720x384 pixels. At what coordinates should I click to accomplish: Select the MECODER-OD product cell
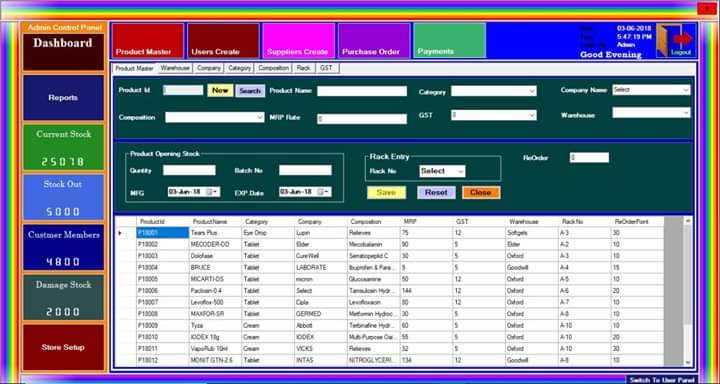click(215, 244)
